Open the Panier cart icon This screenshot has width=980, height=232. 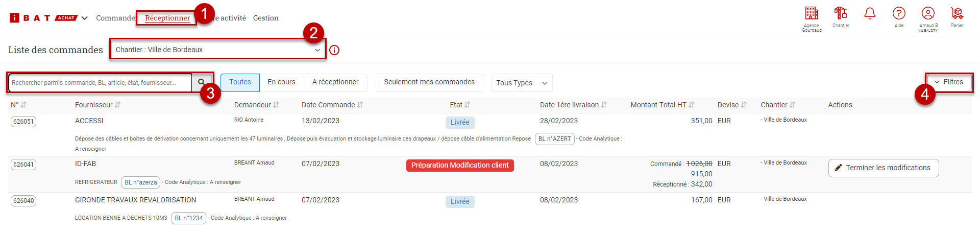[957, 13]
